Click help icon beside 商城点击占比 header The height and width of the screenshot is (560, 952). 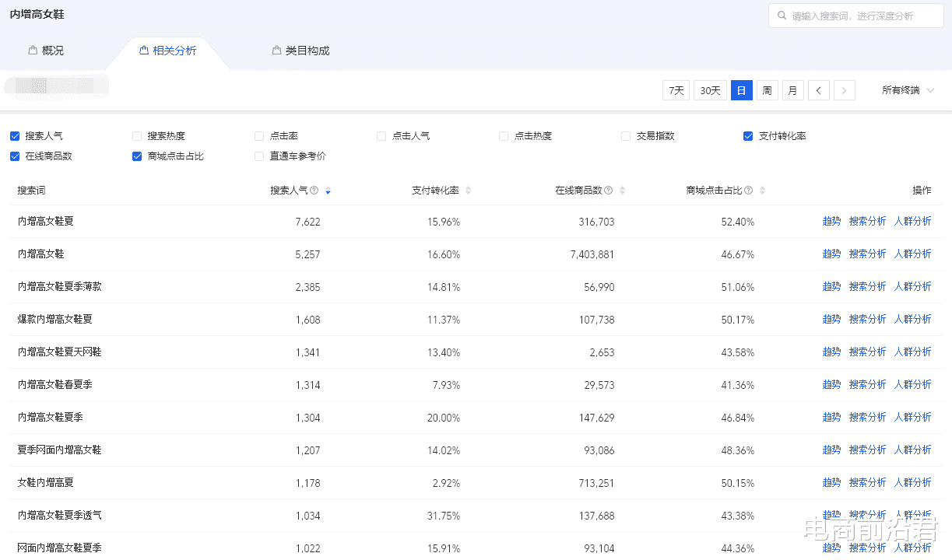pyautogui.click(x=748, y=191)
